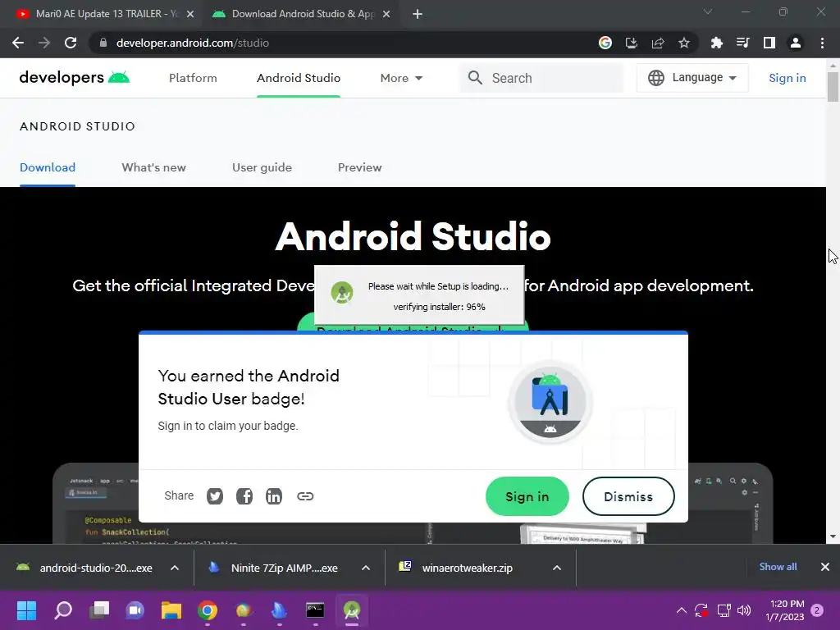
Task: Share badge on LinkedIn
Action: coord(274,496)
